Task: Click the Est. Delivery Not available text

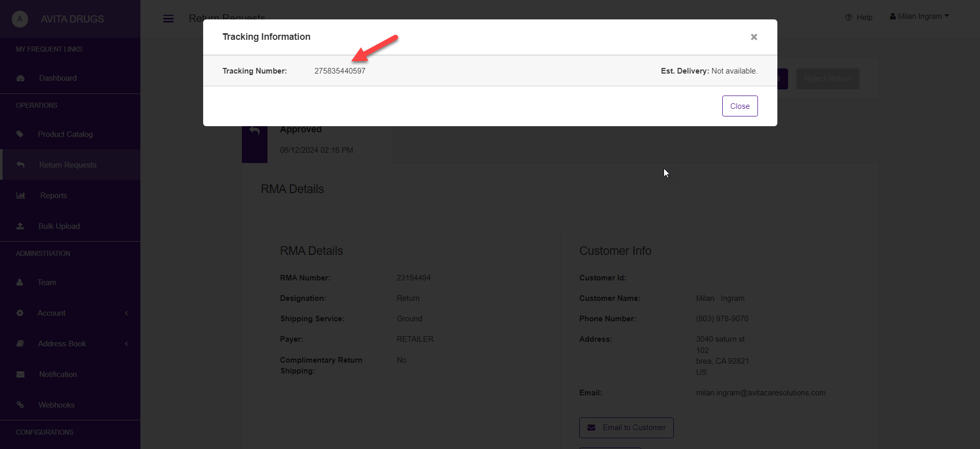Action: [x=709, y=71]
